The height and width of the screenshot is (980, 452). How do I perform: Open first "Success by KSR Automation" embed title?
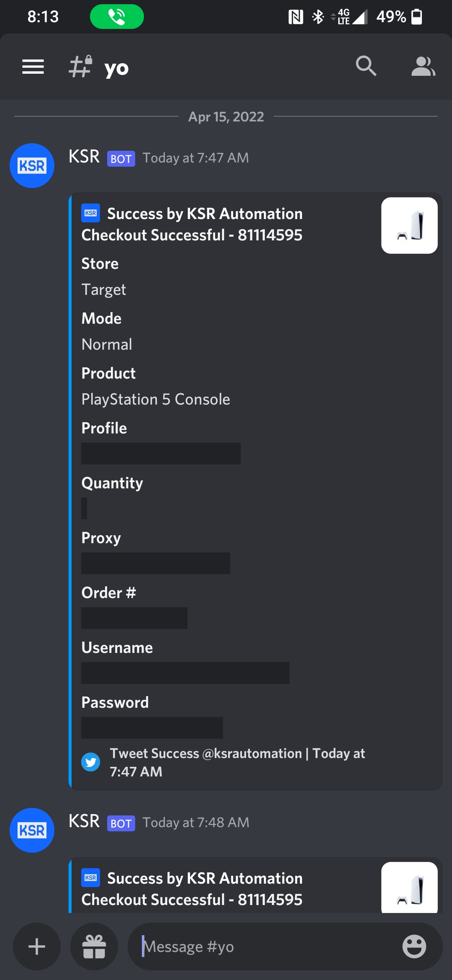205,214
